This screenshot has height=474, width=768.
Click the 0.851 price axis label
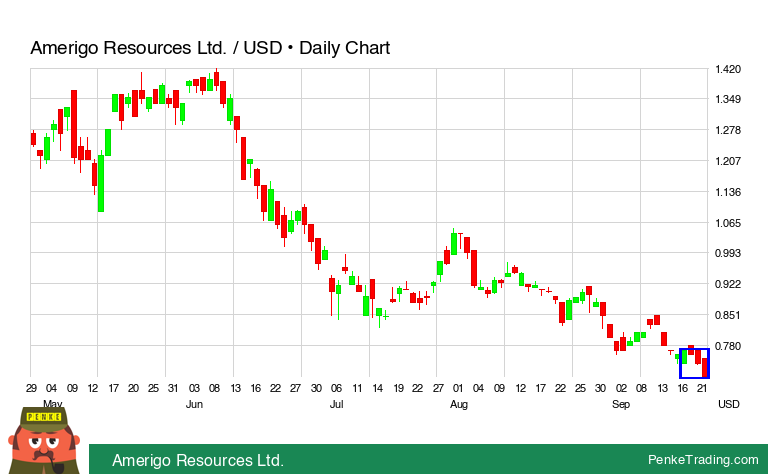coord(728,315)
